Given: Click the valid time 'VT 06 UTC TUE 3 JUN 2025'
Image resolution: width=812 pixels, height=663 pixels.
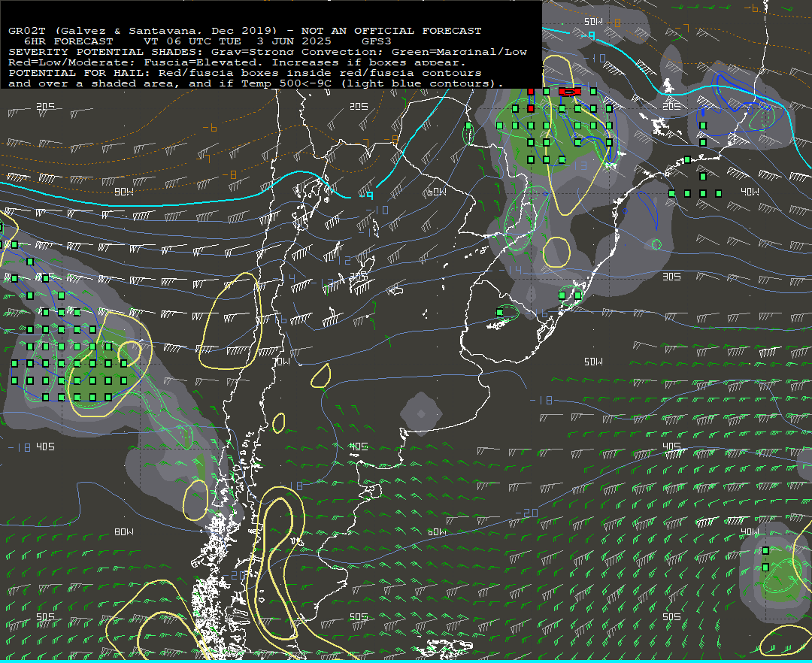Looking at the screenshot, I should click(237, 41).
